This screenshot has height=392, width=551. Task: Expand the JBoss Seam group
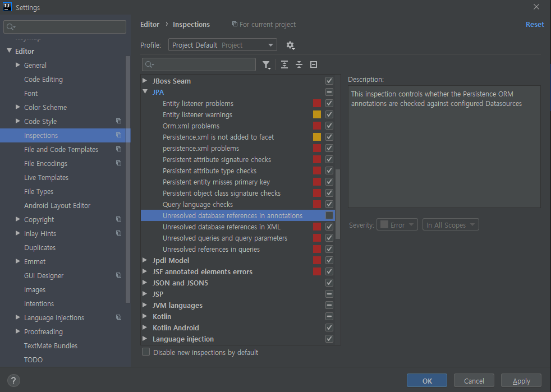point(145,80)
